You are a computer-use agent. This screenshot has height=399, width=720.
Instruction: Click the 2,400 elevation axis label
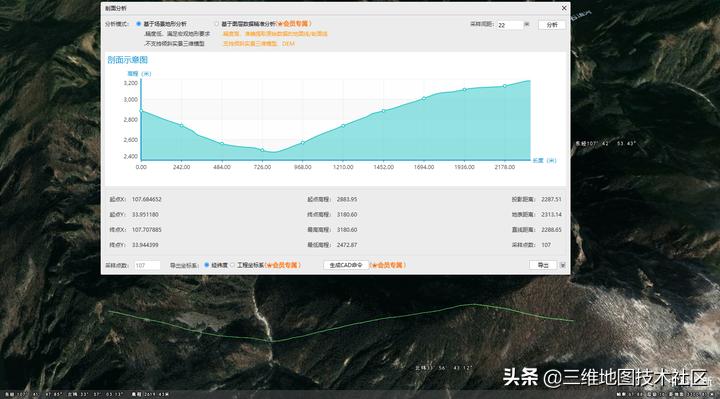pyautogui.click(x=131, y=156)
